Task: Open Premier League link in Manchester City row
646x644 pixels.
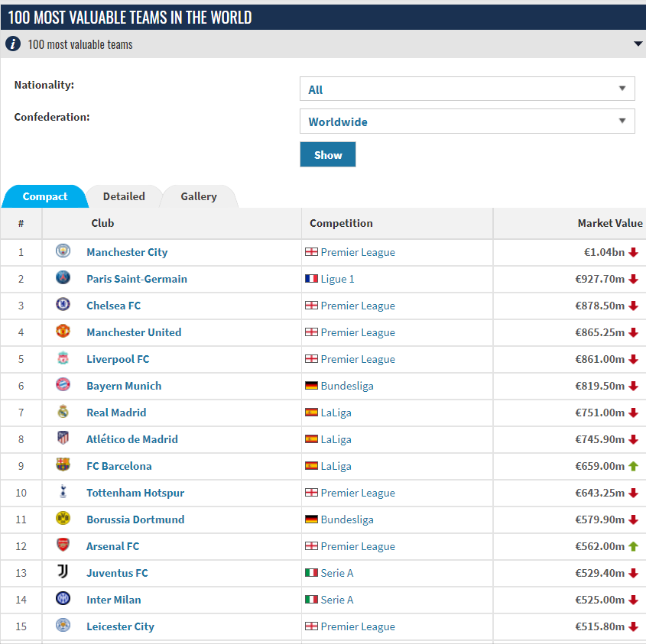Action: click(358, 252)
